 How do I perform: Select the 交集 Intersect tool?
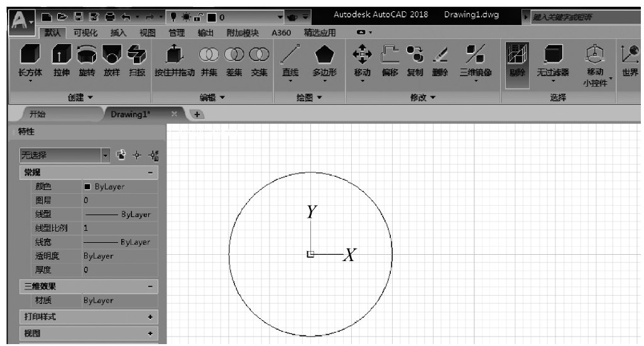coord(259,61)
